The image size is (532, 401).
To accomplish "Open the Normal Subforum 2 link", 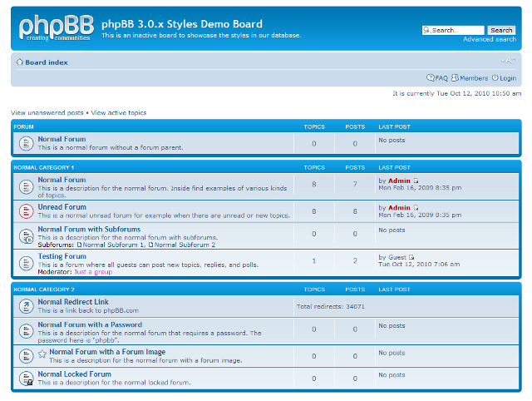I will pos(185,245).
